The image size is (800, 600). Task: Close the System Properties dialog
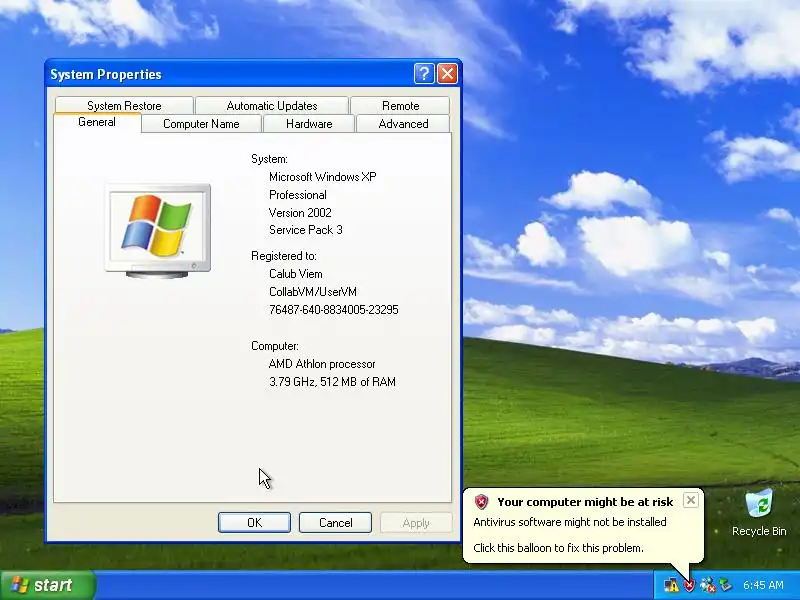tap(447, 74)
